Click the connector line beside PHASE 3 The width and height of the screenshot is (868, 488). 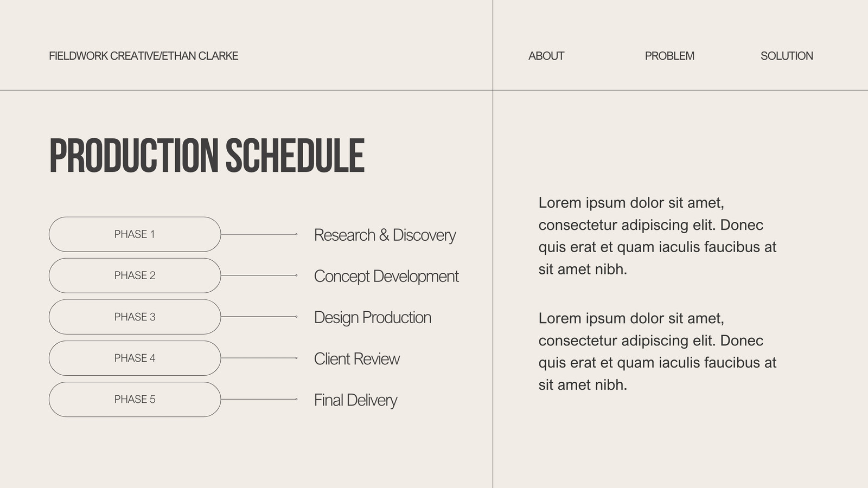coord(259,317)
